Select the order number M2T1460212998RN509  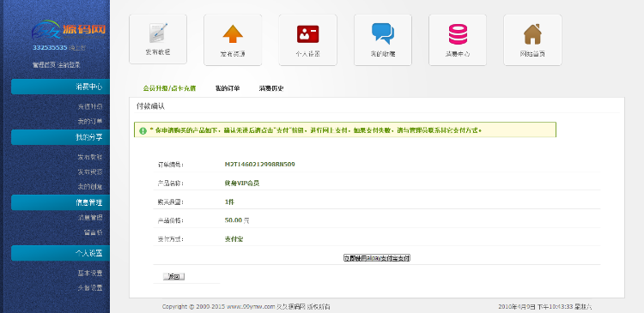click(x=259, y=165)
